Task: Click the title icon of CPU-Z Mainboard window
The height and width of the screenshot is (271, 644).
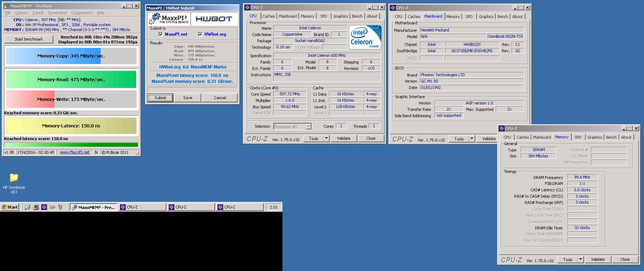Action: [x=393, y=8]
